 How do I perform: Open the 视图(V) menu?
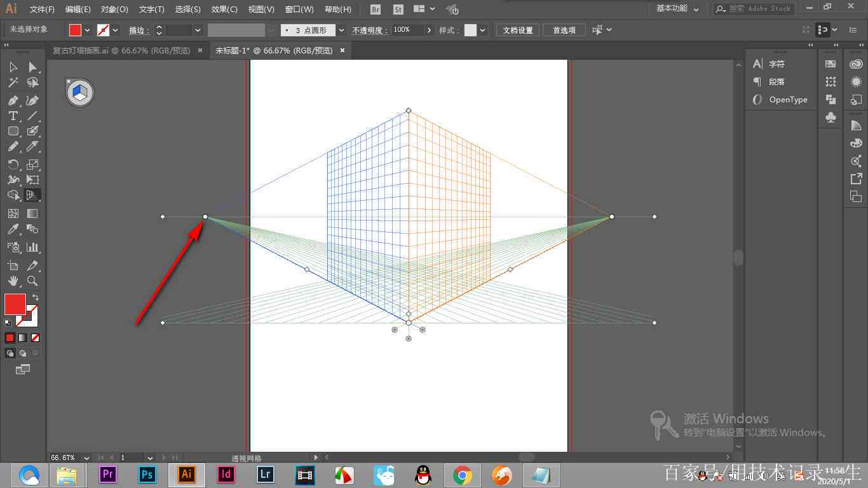(261, 10)
